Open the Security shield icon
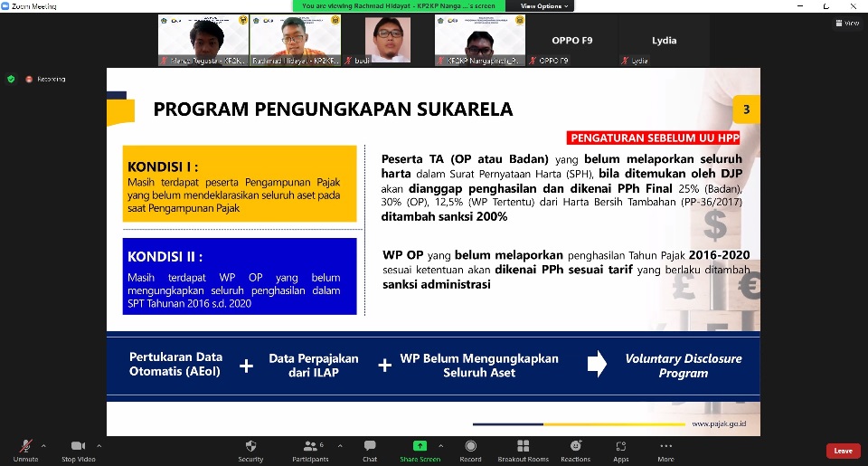Viewport: 868px width, 466px height. 250,446
